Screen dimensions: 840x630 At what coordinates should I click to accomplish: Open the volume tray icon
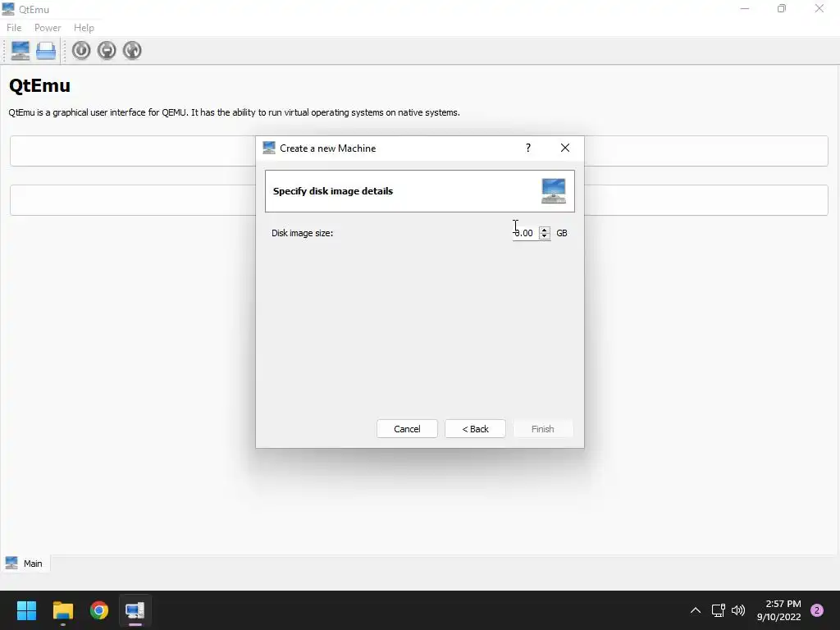point(738,610)
